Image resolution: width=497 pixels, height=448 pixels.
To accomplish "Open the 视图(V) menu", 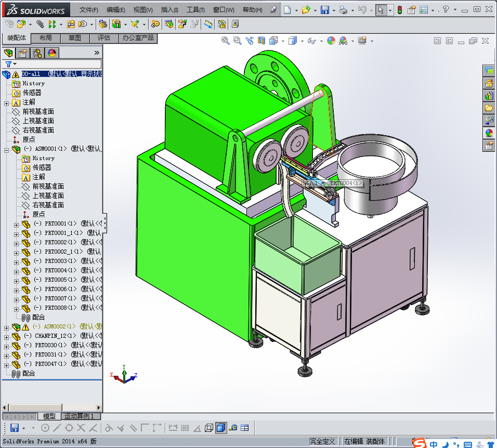I will (x=143, y=10).
